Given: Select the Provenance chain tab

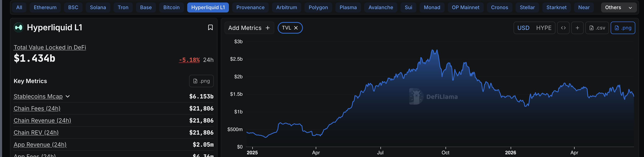Looking at the screenshot, I should point(250,7).
